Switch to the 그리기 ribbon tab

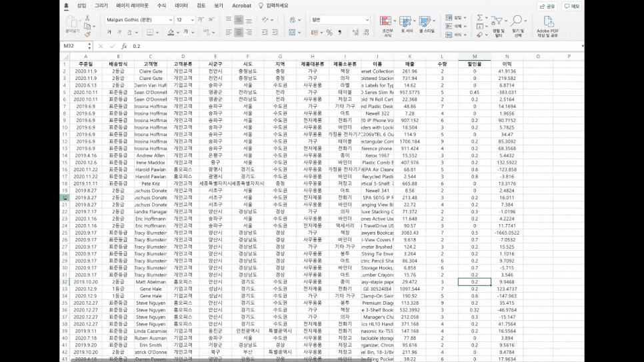click(x=101, y=6)
